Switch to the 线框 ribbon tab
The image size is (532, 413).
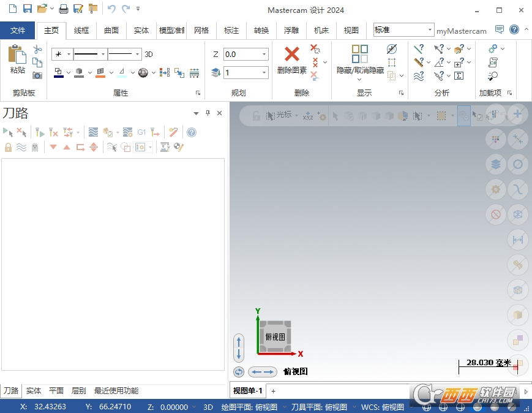tap(81, 31)
